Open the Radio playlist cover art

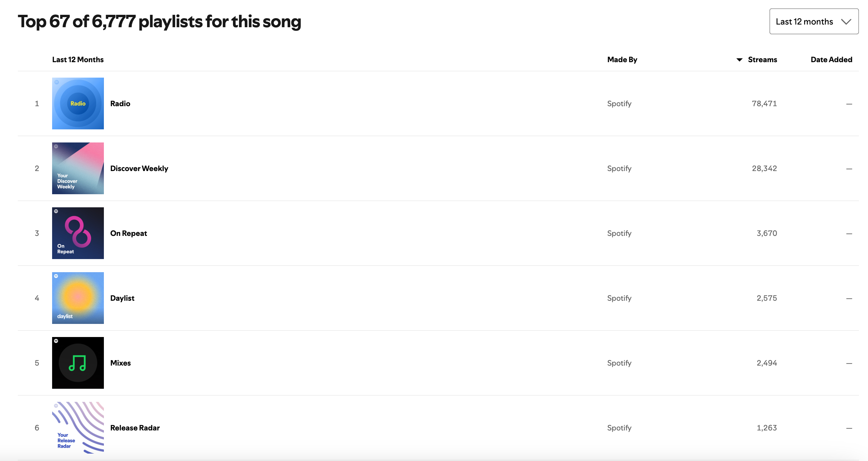click(78, 103)
